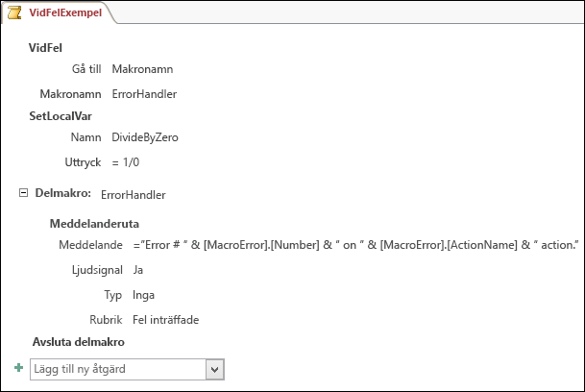Click the Meddelande expression with MacroError
The image size is (585, 392).
(356, 245)
